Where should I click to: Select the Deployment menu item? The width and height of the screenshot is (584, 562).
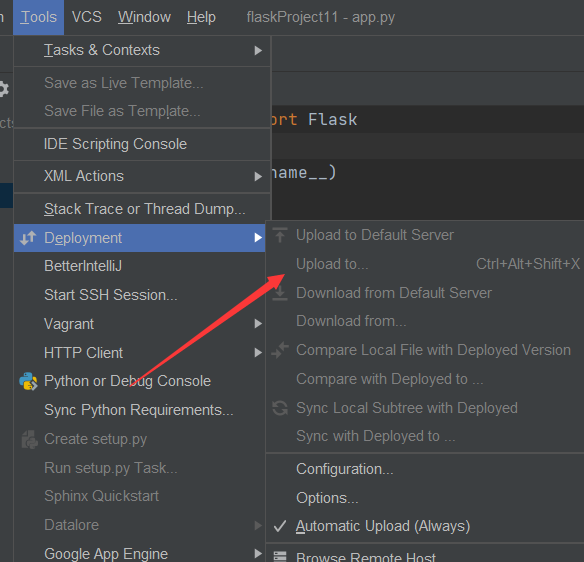coord(139,238)
